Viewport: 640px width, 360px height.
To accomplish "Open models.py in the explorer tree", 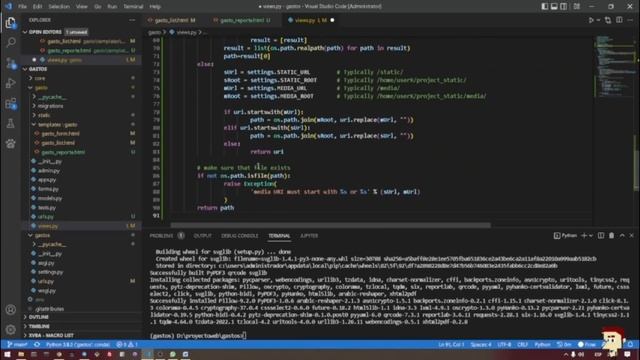I will (x=50, y=198).
